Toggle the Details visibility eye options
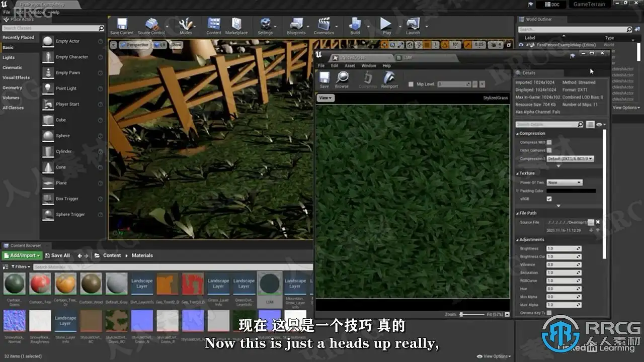This screenshot has height=362, width=644. tap(601, 124)
